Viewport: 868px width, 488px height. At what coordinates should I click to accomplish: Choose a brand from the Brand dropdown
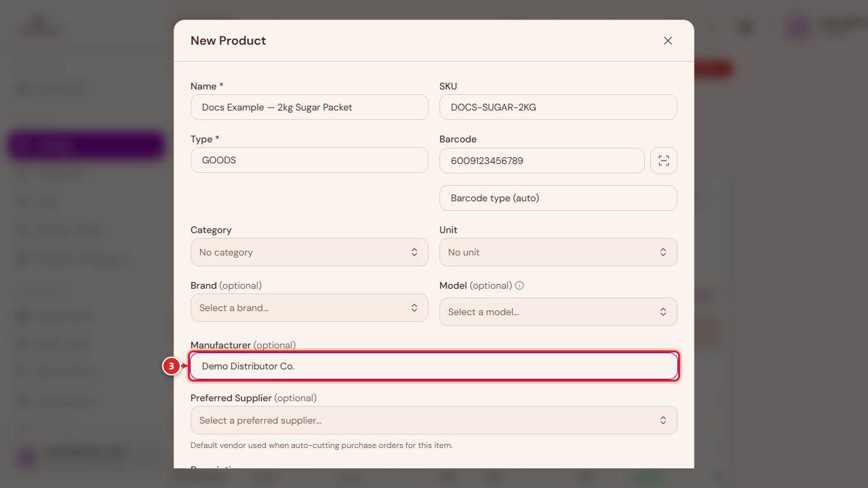pos(309,308)
